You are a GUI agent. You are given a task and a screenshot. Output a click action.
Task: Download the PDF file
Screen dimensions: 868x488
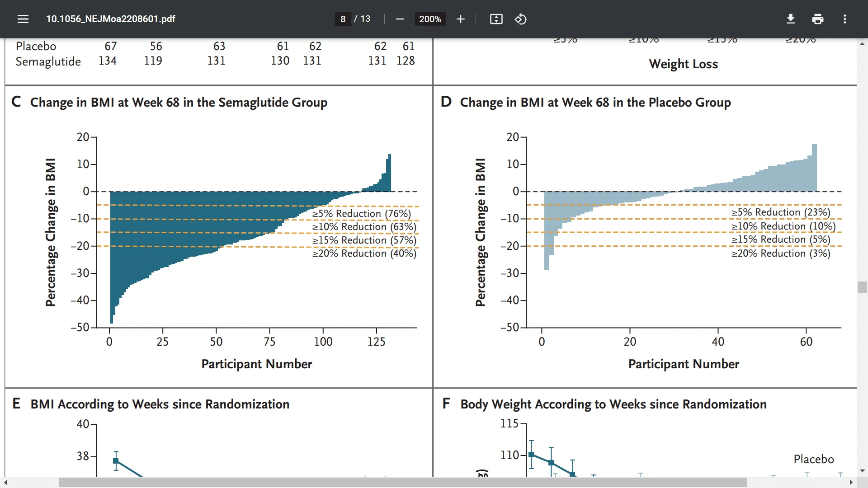pyautogui.click(x=790, y=19)
